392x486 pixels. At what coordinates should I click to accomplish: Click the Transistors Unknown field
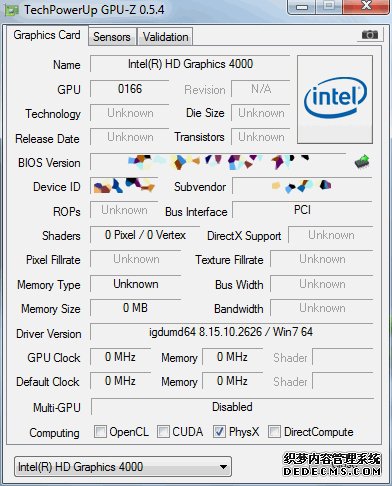point(261,137)
